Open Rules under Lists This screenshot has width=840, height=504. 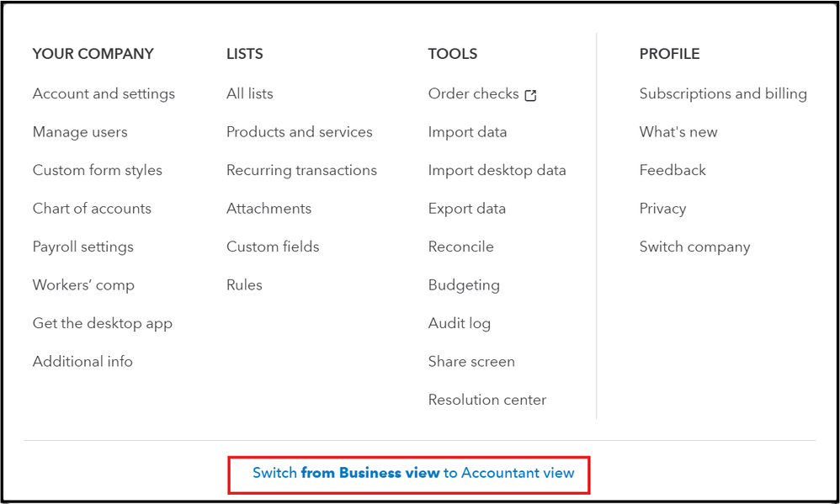point(244,285)
